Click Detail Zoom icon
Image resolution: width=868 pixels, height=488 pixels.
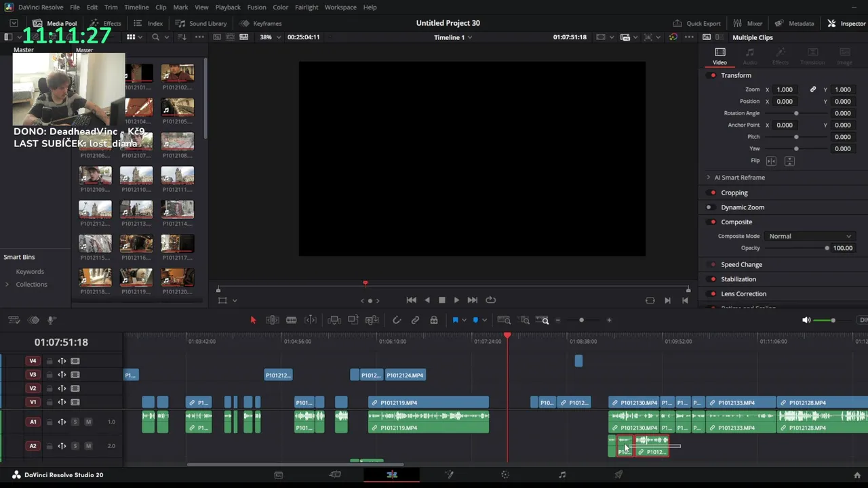click(x=525, y=320)
